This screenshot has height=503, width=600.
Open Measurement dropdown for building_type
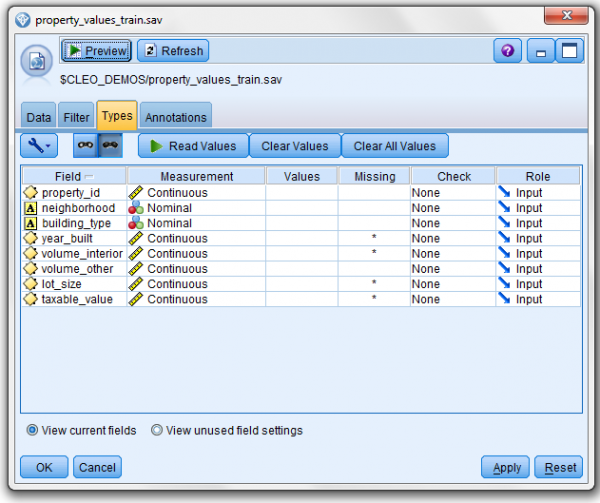coord(196,223)
